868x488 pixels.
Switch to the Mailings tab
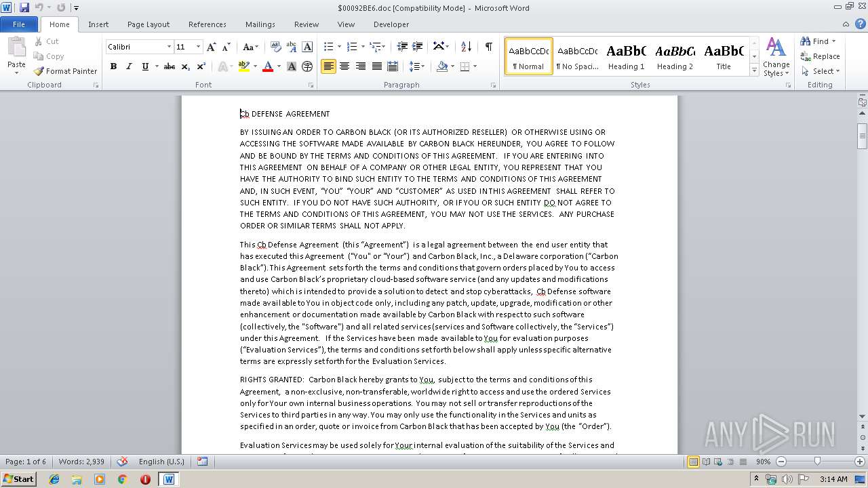point(260,24)
